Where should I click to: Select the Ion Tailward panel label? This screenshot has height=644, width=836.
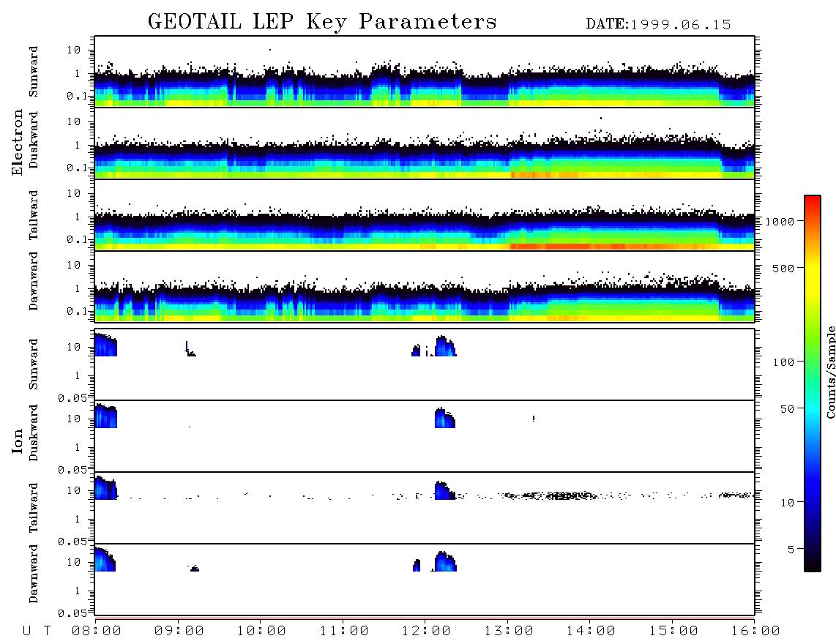34,508
